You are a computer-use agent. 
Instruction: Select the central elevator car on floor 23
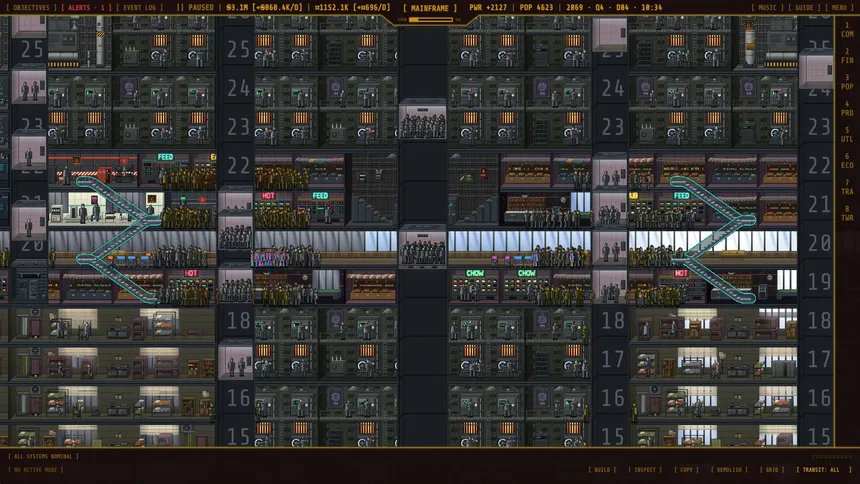pyautogui.click(x=422, y=119)
